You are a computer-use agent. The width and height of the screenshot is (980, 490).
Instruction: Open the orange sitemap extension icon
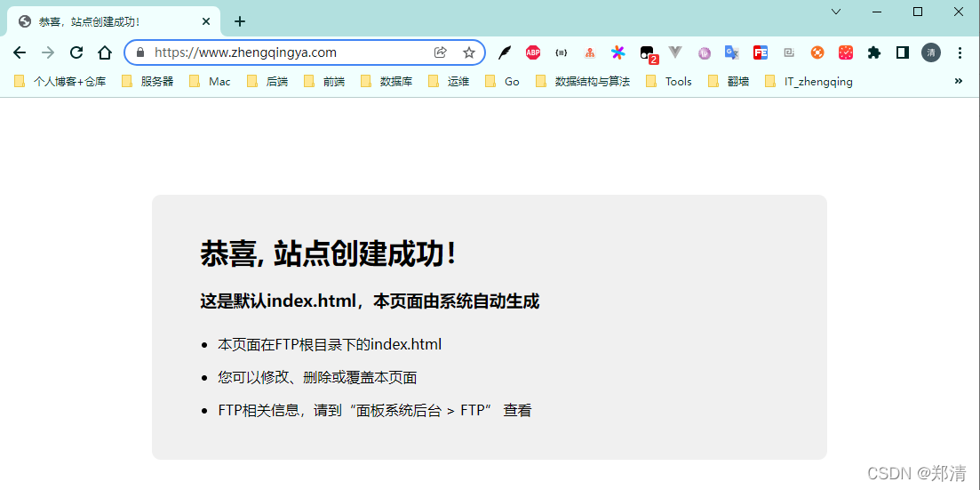tap(589, 53)
